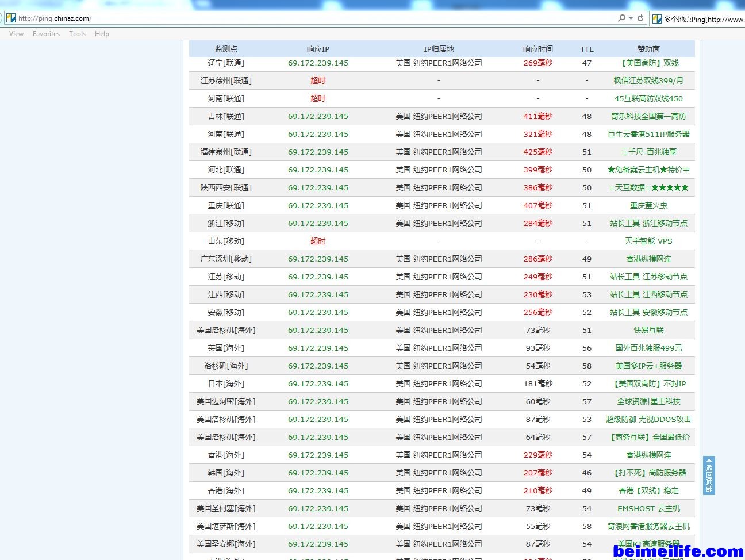Click the address bar URL field
Image resolution: width=745 pixels, height=560 pixels.
tap(287, 18)
